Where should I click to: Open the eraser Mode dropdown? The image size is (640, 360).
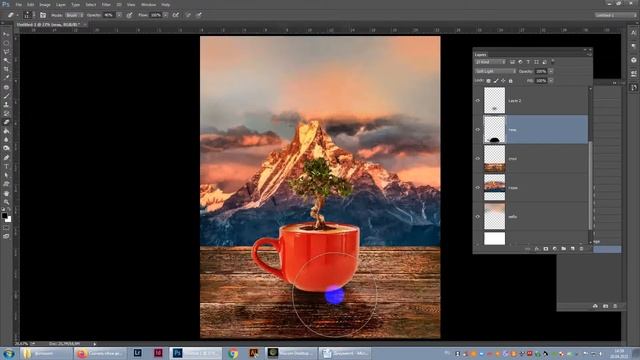tap(74, 15)
